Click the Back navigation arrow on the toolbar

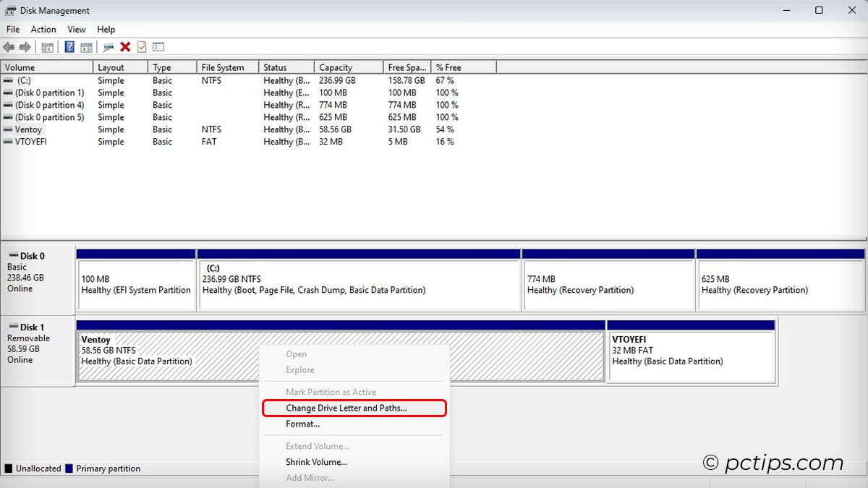[x=8, y=46]
